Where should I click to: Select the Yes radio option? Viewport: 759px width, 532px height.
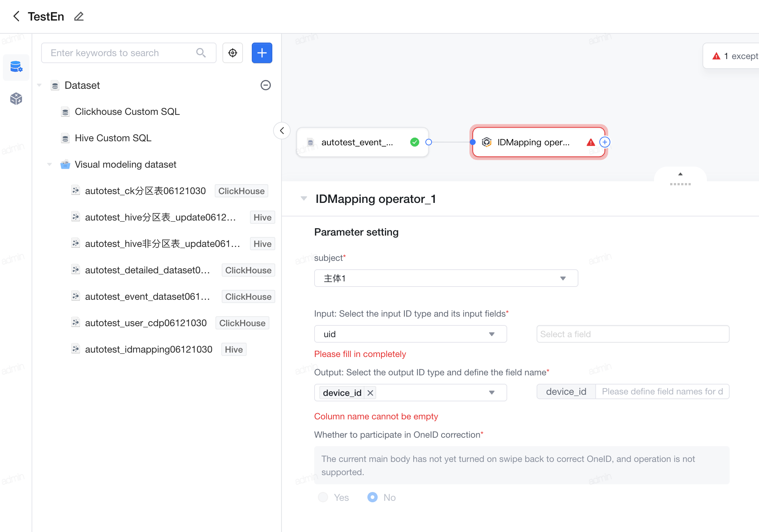click(x=323, y=497)
